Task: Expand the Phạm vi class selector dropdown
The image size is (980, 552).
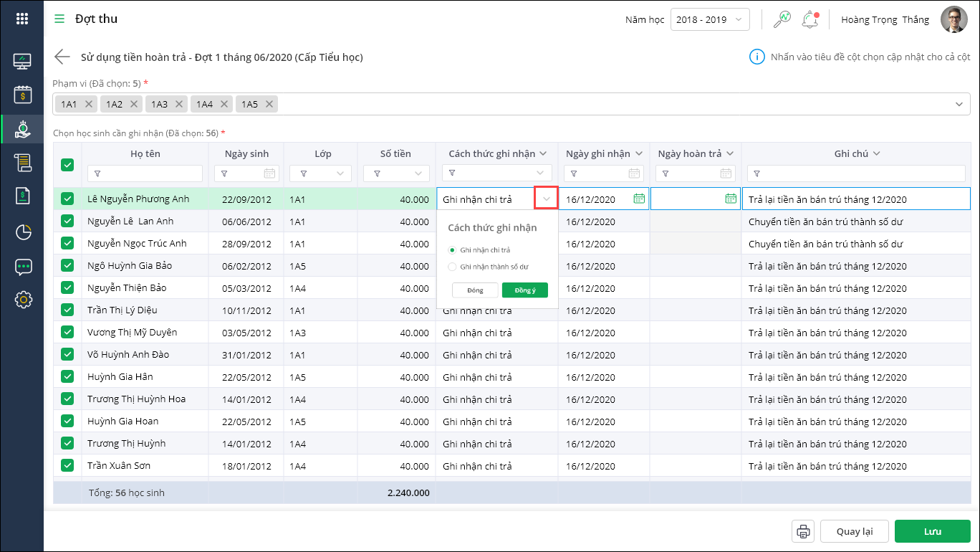Action: point(959,105)
